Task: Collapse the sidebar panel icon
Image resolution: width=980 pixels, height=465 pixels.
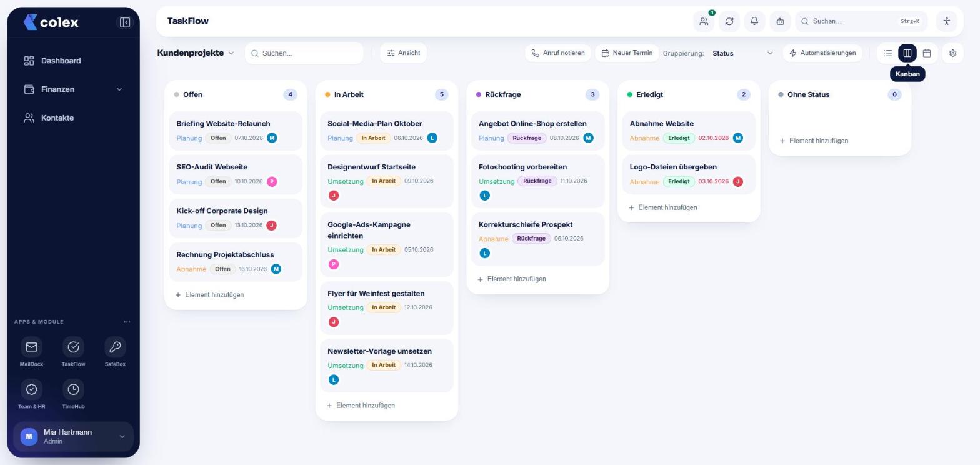Action: [x=125, y=22]
